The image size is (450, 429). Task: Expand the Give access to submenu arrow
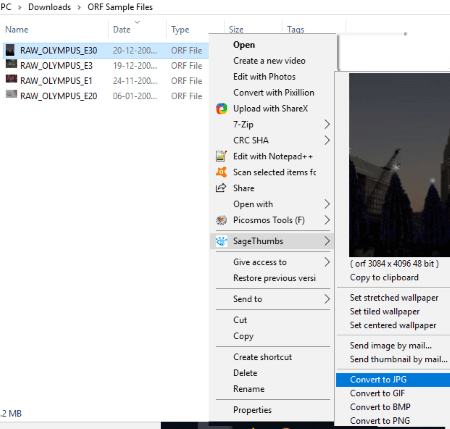[x=327, y=262]
